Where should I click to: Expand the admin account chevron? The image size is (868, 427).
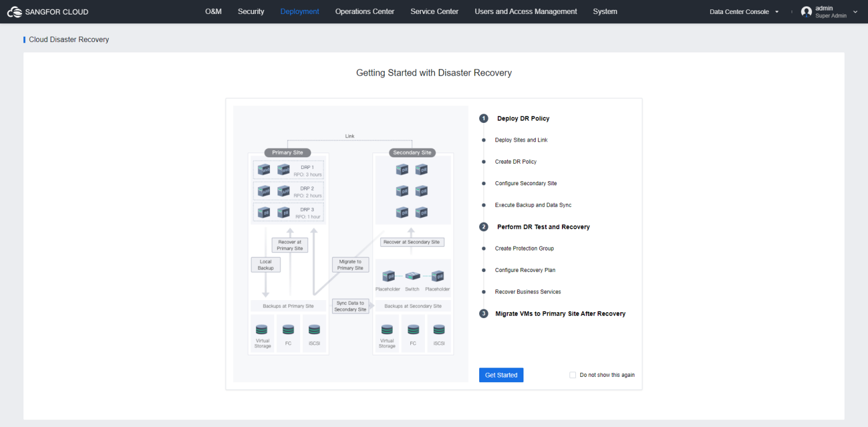click(855, 12)
